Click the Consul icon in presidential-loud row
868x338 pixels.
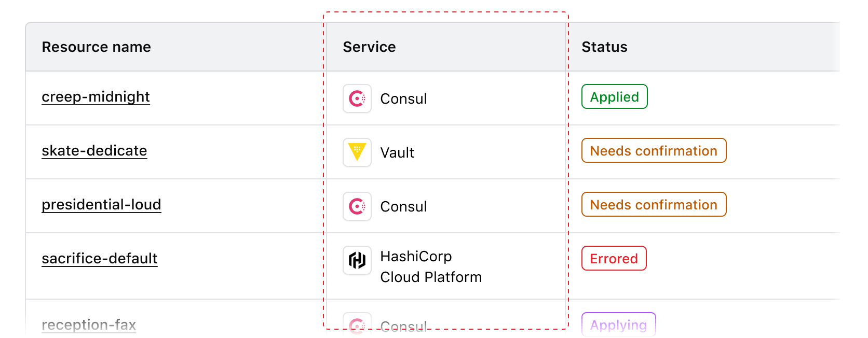coord(357,206)
